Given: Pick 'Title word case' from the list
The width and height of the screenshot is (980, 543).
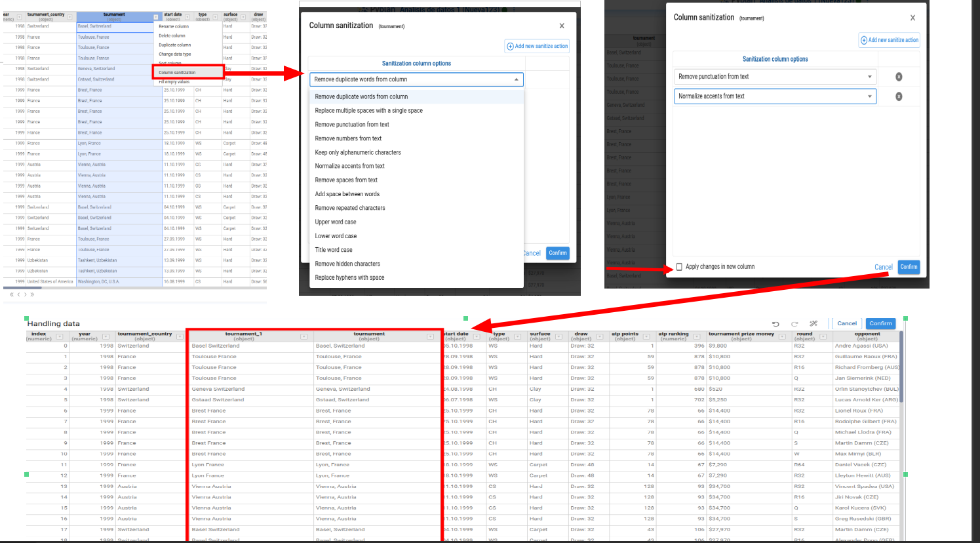Looking at the screenshot, I should pyautogui.click(x=334, y=250).
